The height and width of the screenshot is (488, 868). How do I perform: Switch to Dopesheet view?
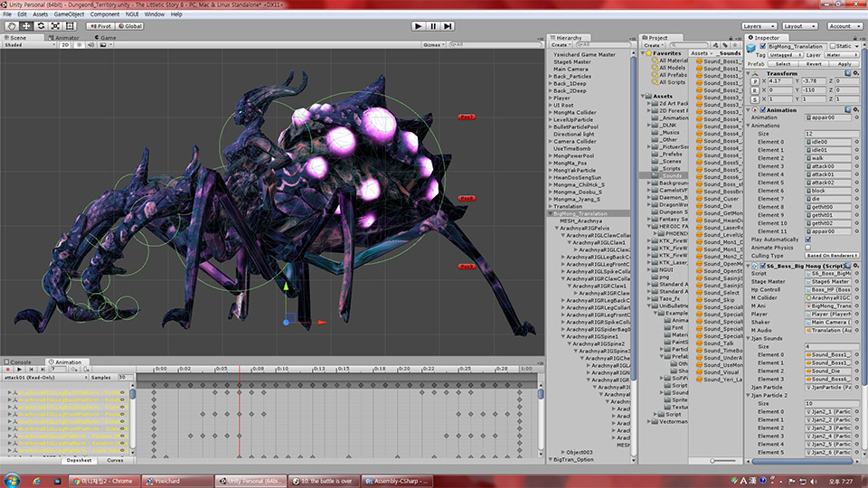click(x=80, y=460)
